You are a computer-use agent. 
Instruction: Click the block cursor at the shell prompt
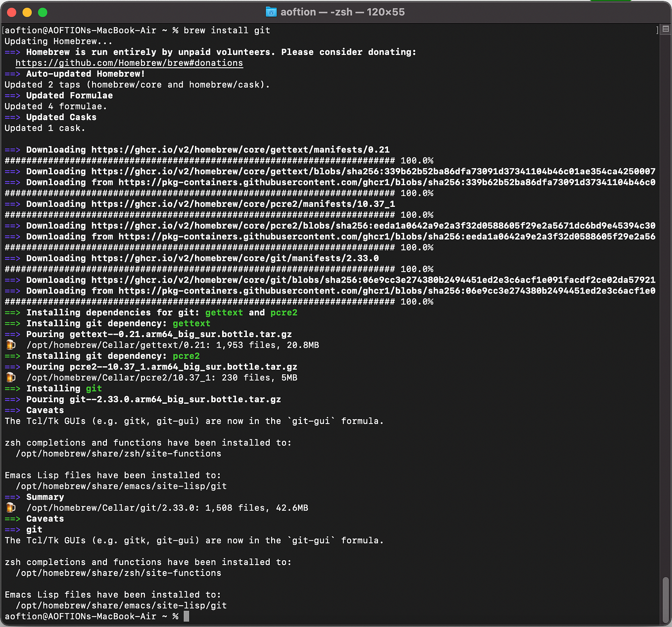tap(186, 616)
